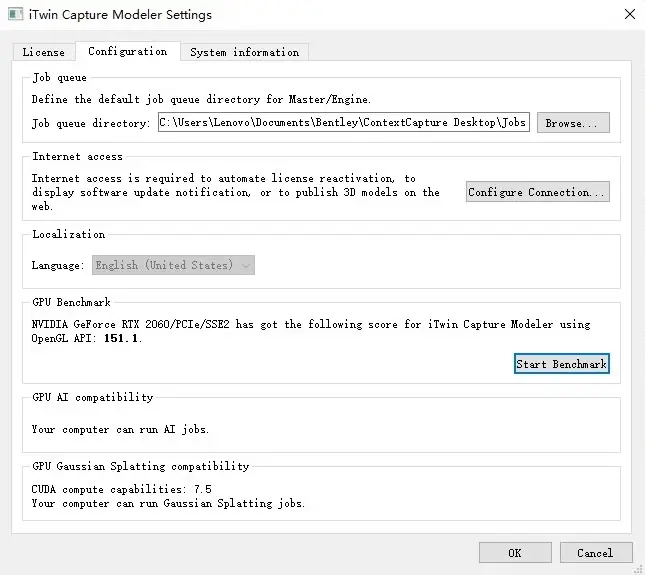Click the 'GPU AI compatibility' group title

click(x=93, y=397)
